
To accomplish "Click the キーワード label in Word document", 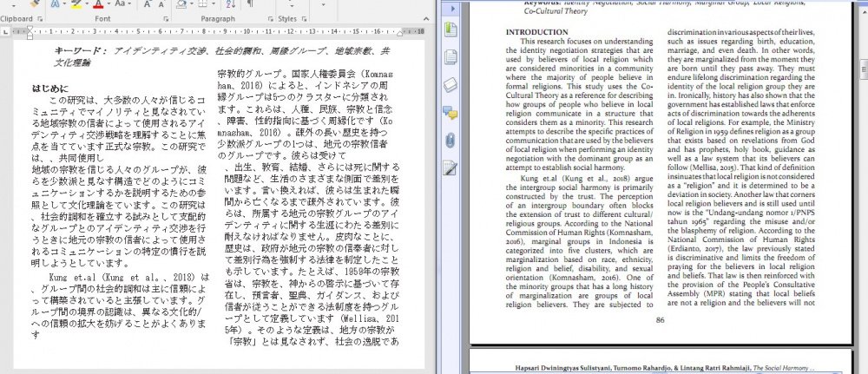I will [x=80, y=51].
